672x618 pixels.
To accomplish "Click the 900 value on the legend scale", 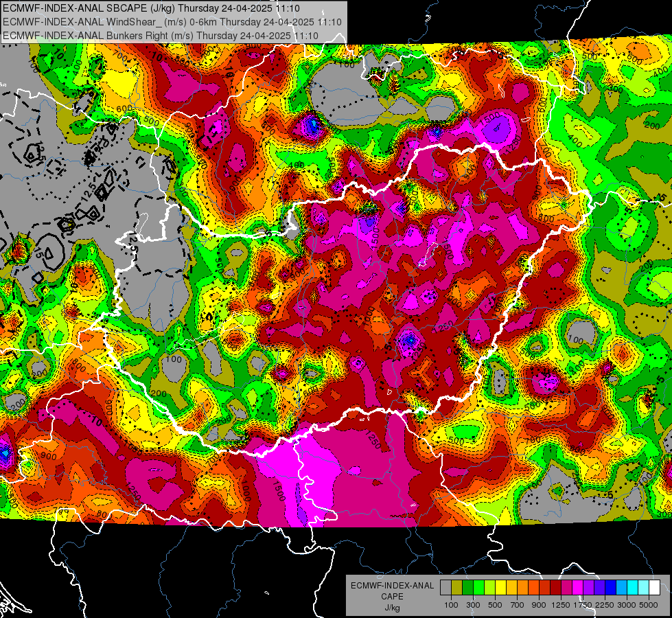I will [539, 605].
